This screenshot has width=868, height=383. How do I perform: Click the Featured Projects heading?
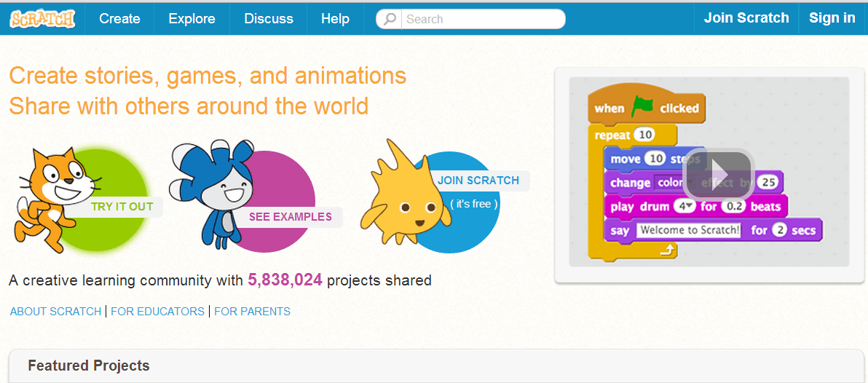[89, 366]
